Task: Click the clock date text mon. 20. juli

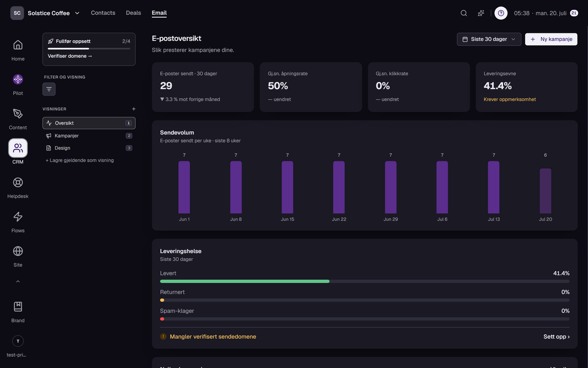Action: [551, 13]
